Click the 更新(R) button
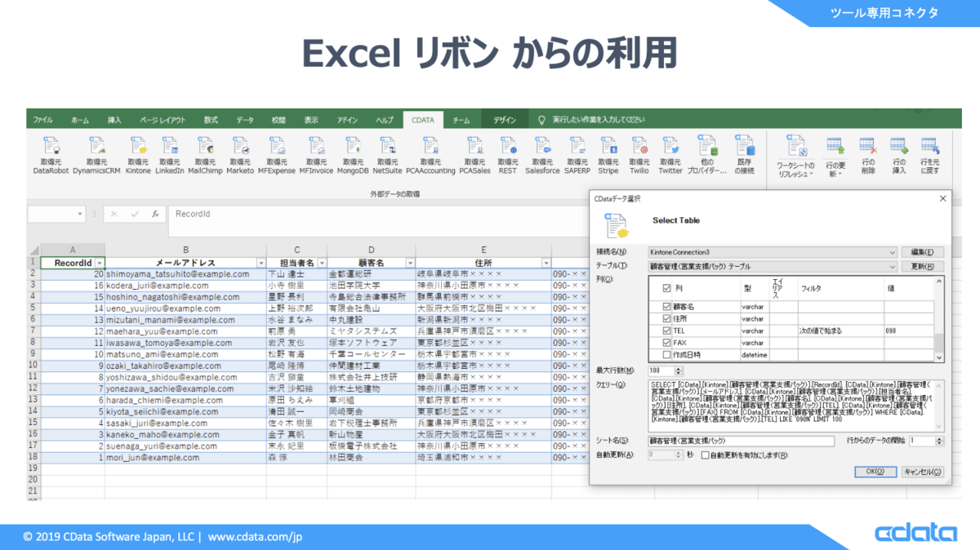 click(922, 266)
